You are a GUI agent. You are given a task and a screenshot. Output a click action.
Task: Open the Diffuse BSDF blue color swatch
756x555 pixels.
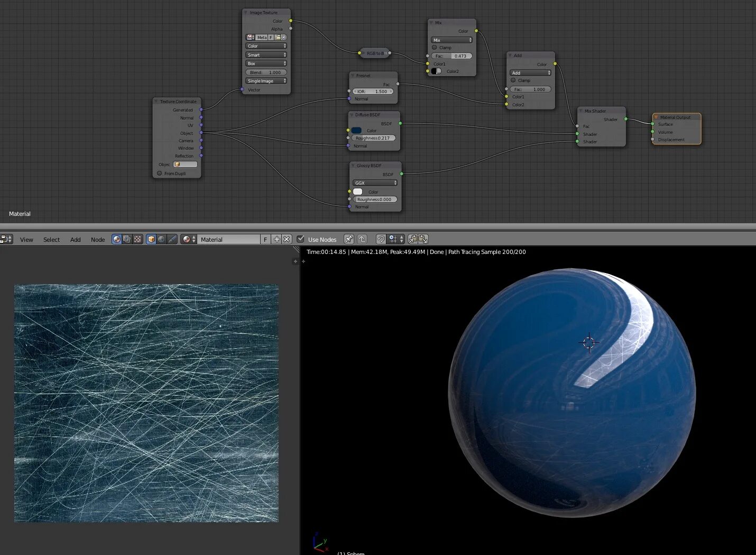pyautogui.click(x=357, y=131)
